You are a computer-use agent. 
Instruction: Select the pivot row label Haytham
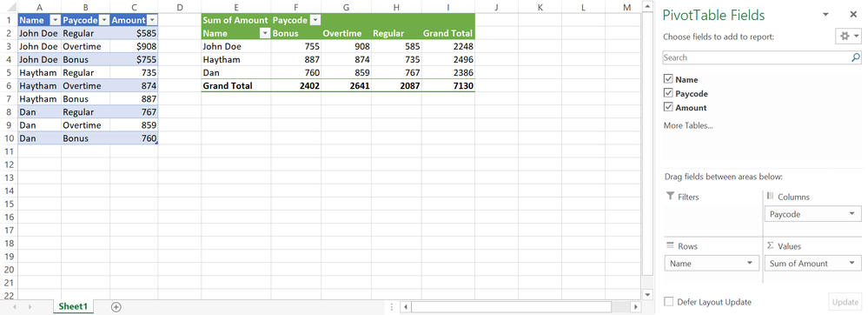(x=235, y=59)
